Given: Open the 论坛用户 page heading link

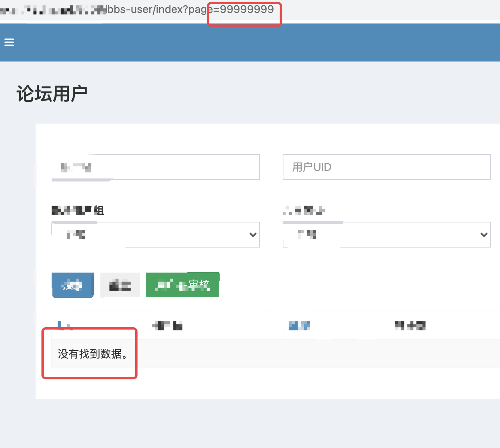Looking at the screenshot, I should [x=52, y=92].
